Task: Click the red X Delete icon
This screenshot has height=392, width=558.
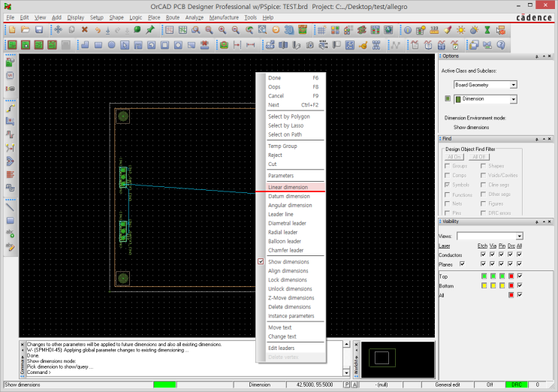Action: pos(84,30)
